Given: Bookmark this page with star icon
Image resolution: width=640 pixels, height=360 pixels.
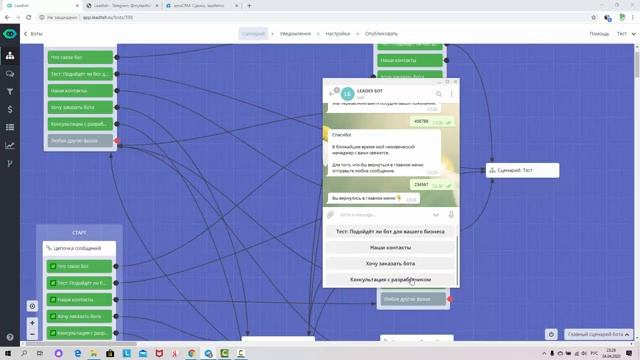Looking at the screenshot, I should 593,18.
